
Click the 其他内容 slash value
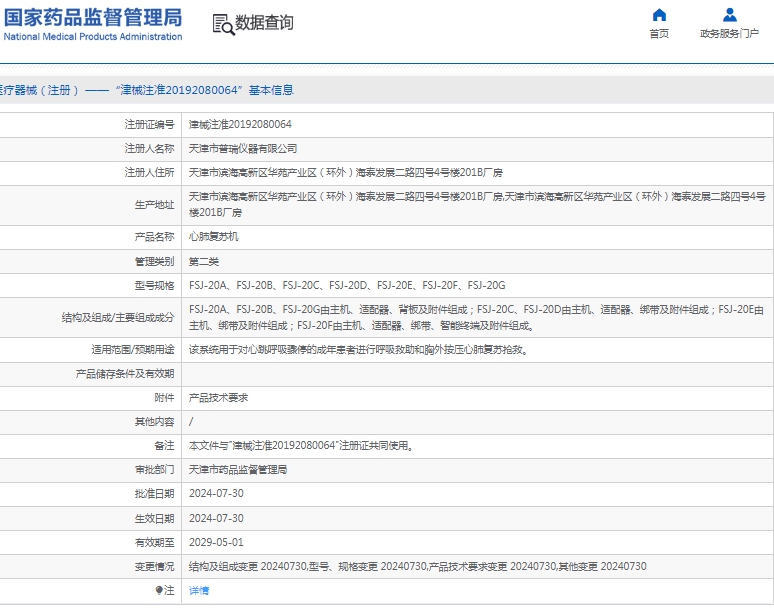[x=191, y=422]
